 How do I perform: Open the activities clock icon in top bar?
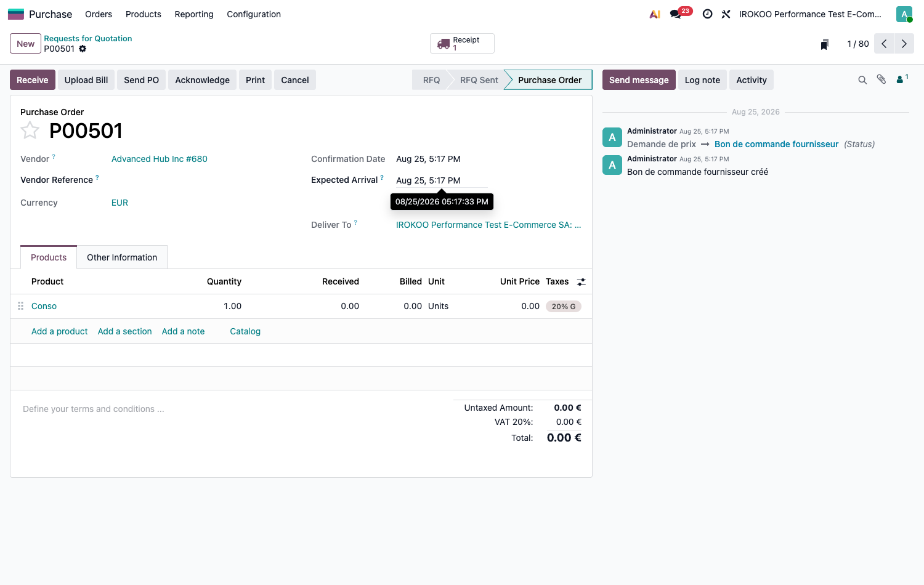[708, 14]
